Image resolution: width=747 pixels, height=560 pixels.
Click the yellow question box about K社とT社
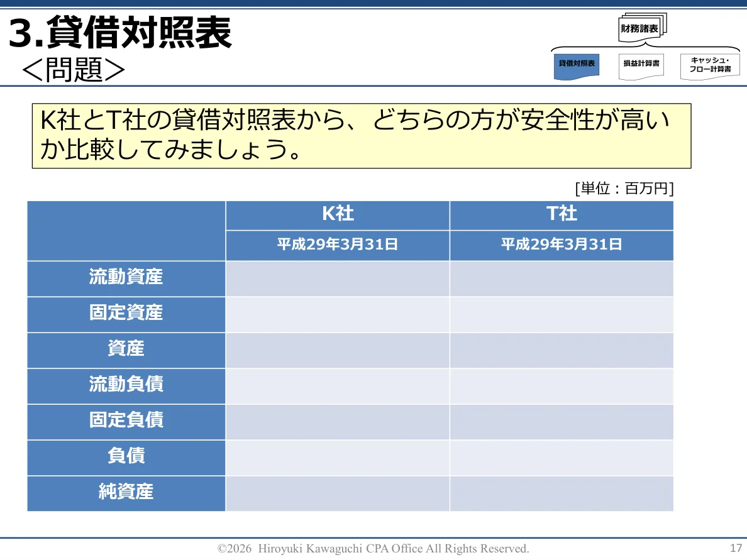coord(362,136)
